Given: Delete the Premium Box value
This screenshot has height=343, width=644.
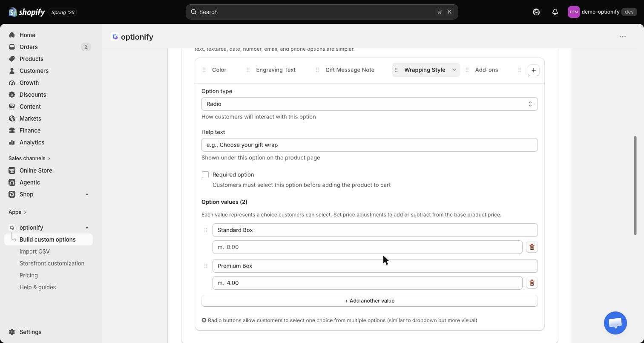Looking at the screenshot, I should click(532, 283).
